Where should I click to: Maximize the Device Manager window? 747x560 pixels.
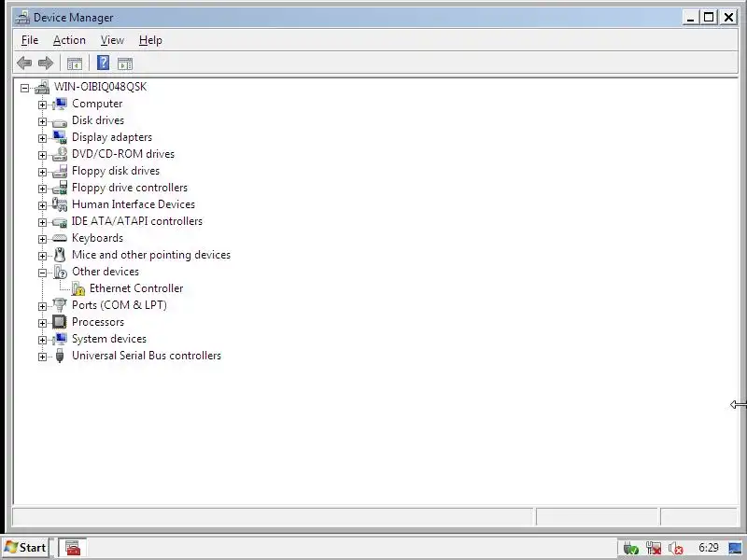tap(709, 18)
